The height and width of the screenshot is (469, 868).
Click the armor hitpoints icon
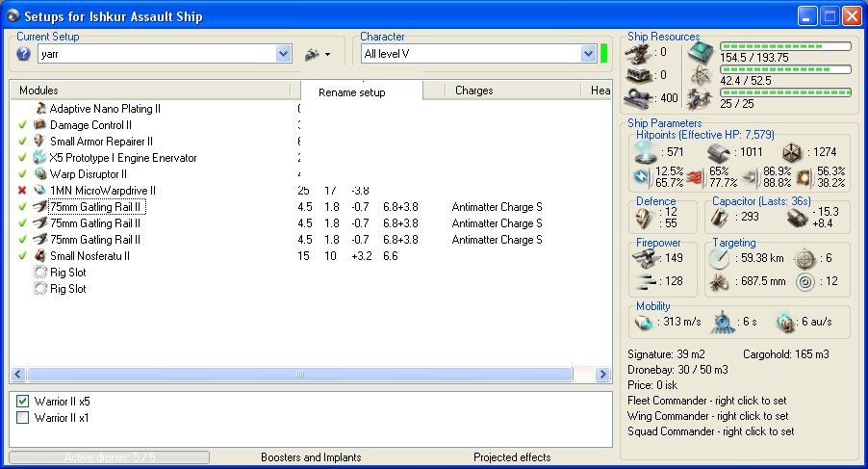click(719, 152)
